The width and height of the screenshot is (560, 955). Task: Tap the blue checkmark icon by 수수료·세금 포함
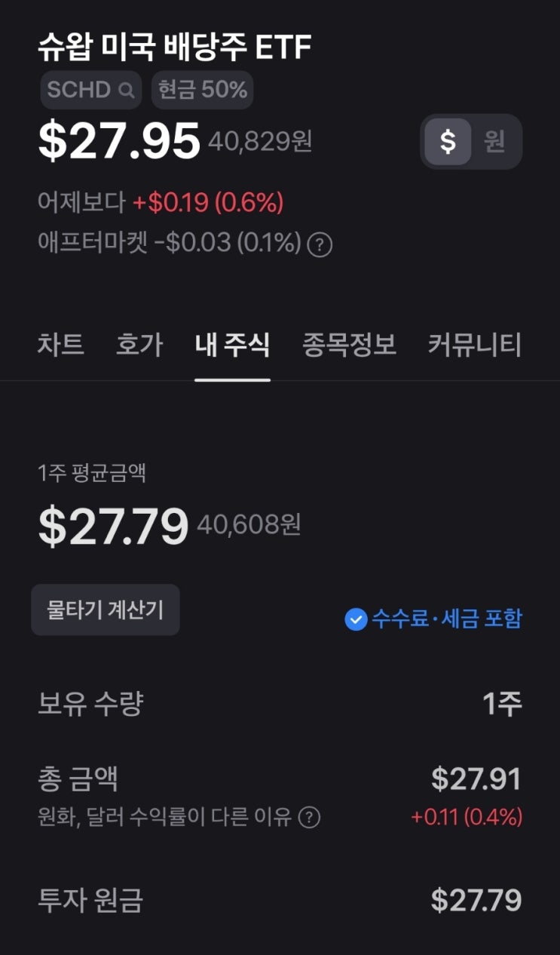pyautogui.click(x=355, y=619)
